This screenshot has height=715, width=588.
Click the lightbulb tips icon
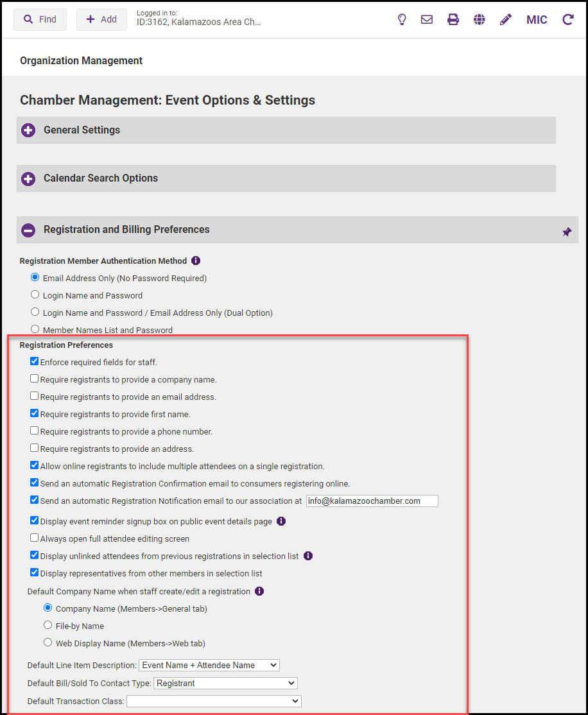[x=402, y=19]
